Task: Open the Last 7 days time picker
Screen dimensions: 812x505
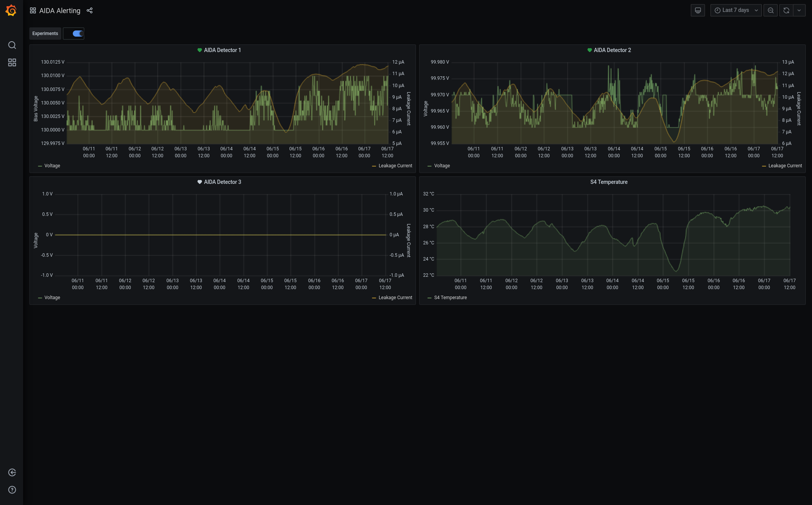Action: tap(735, 10)
